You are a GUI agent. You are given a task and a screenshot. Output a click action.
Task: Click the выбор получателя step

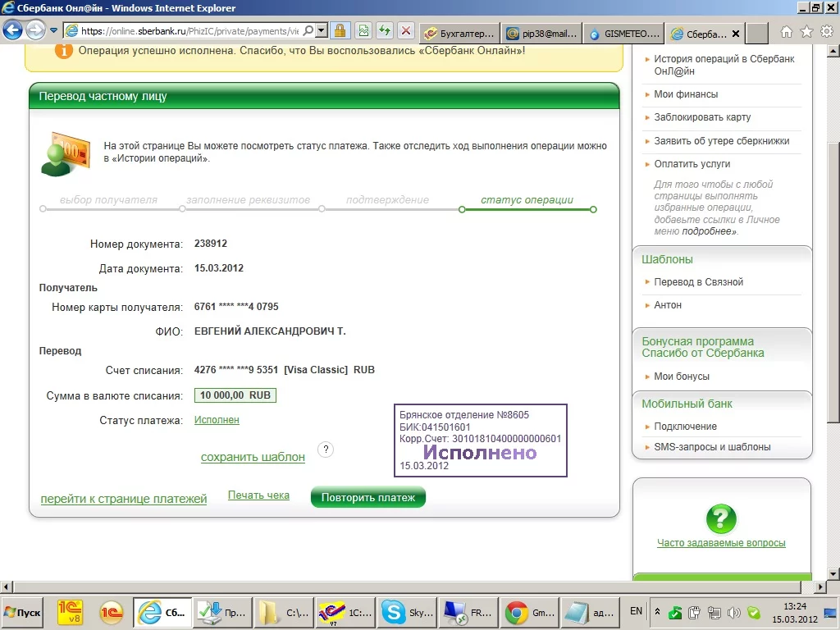click(x=108, y=200)
